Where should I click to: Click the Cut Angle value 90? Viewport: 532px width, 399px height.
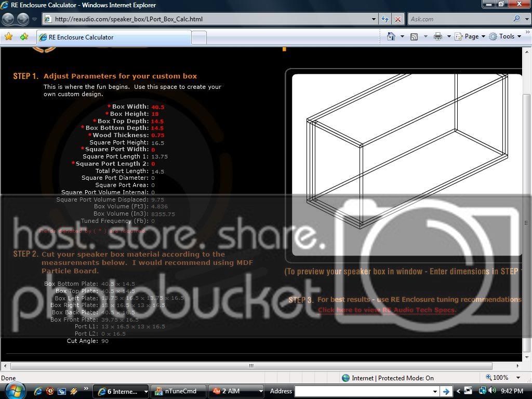point(105,341)
